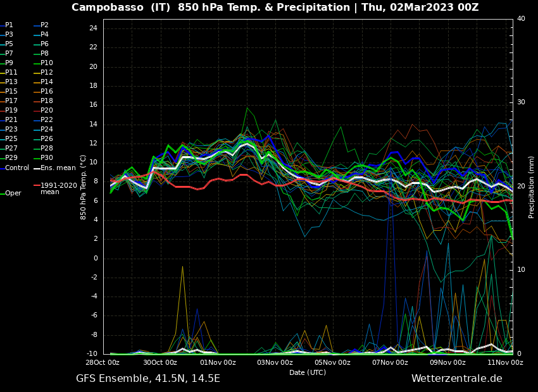This screenshot has height=392, width=538.
Task: Click the 850 hPa Temp. axis label
Action: 84,187
